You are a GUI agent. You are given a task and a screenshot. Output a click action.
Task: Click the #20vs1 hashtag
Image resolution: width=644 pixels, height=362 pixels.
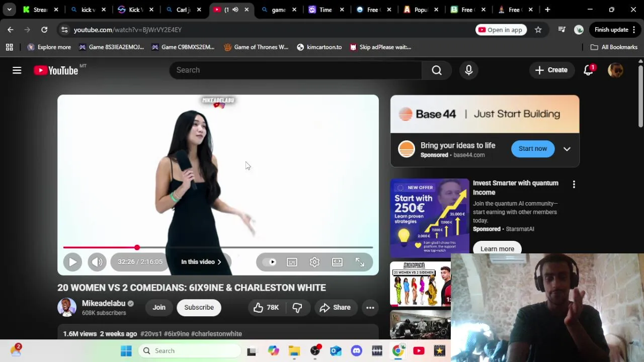click(x=151, y=334)
